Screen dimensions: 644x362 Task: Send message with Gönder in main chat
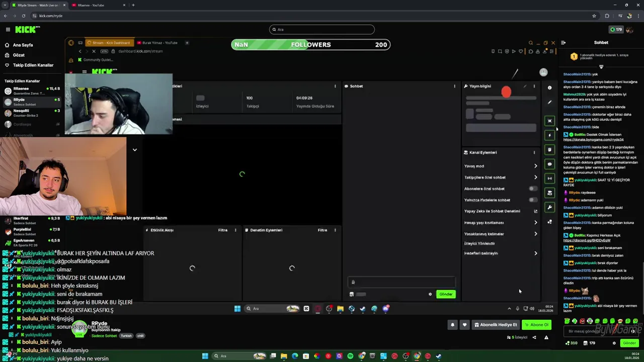629,343
